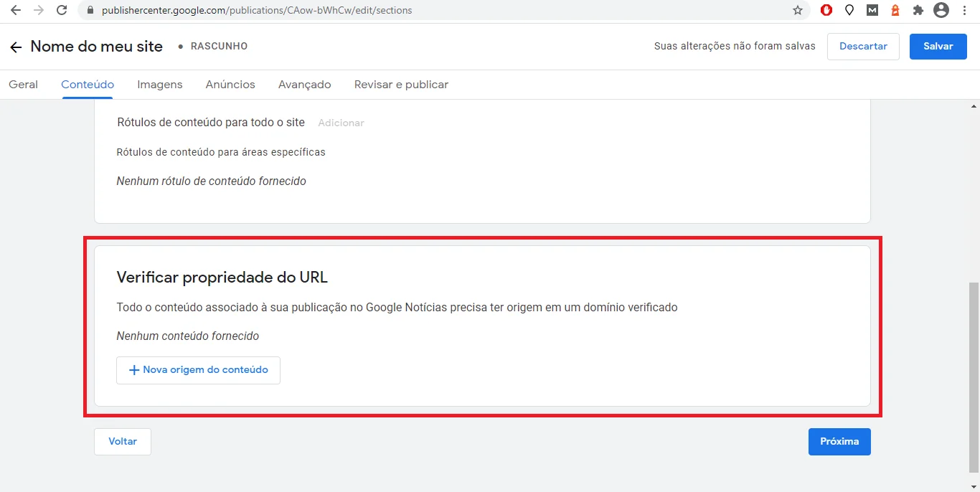Select the Conteúdo tab
Viewport: 980px width, 492px height.
pyautogui.click(x=88, y=85)
